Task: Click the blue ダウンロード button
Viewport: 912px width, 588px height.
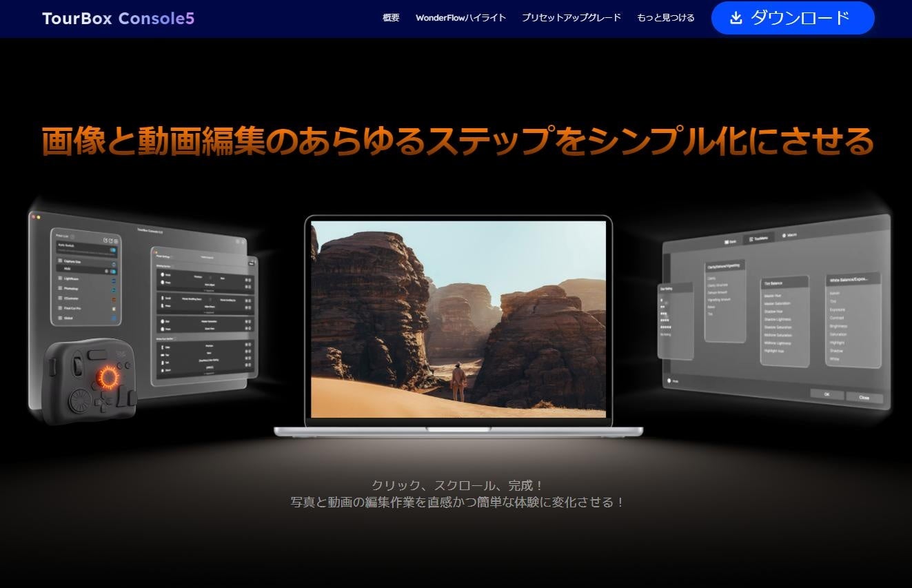Action: (793, 18)
